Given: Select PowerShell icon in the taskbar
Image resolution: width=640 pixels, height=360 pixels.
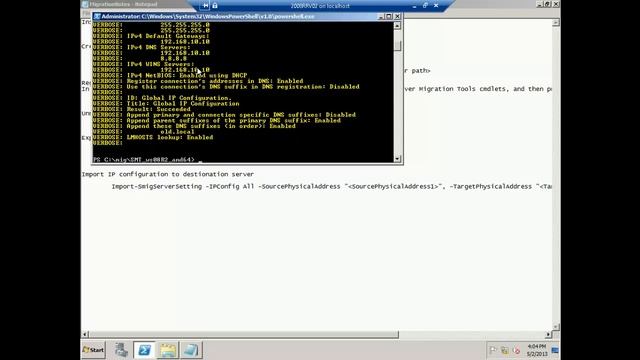Looking at the screenshot, I should click(x=144, y=350).
